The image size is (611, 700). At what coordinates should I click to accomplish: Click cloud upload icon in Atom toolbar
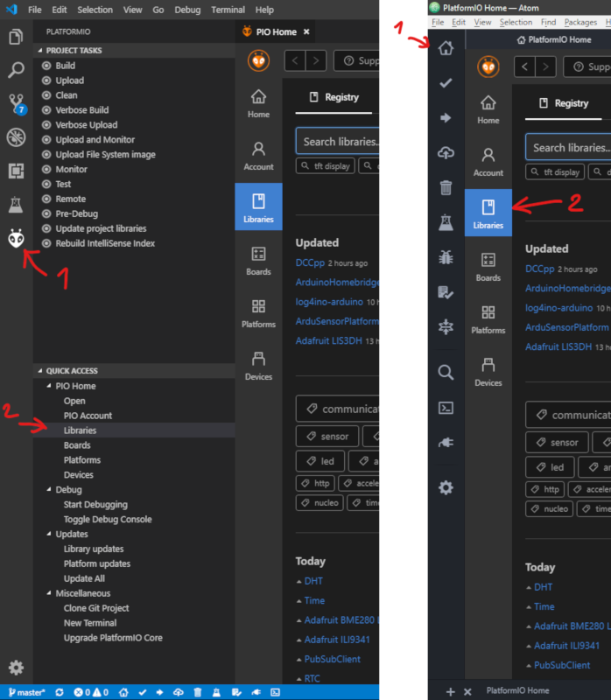[x=446, y=152]
